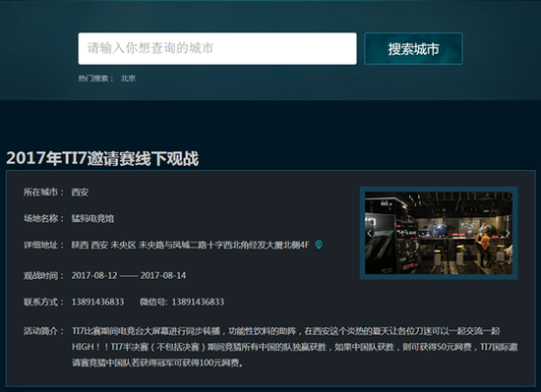
Task: Click the 热门搜索 label
Action: 95,79
